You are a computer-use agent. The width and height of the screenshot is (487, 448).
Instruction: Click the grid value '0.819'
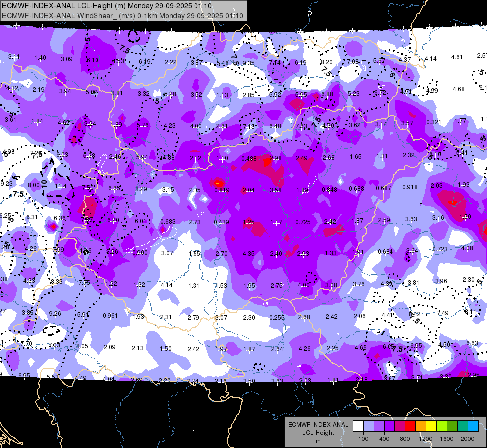click(222, 190)
